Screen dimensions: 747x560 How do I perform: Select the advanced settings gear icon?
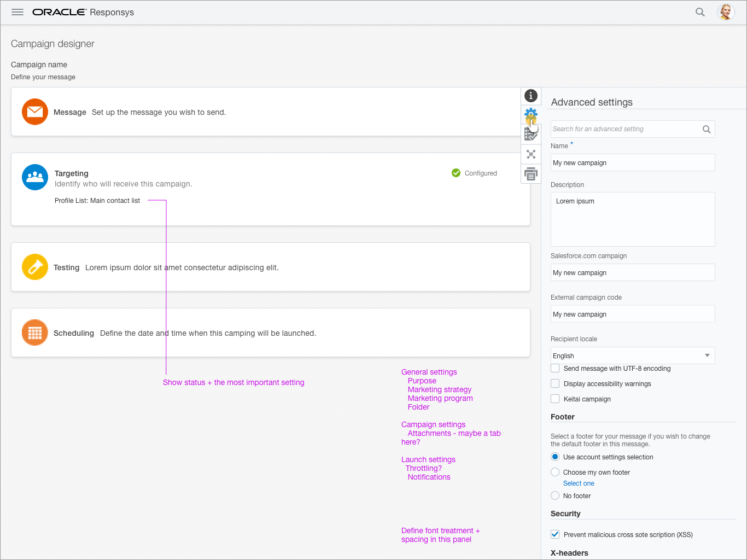[x=531, y=115]
